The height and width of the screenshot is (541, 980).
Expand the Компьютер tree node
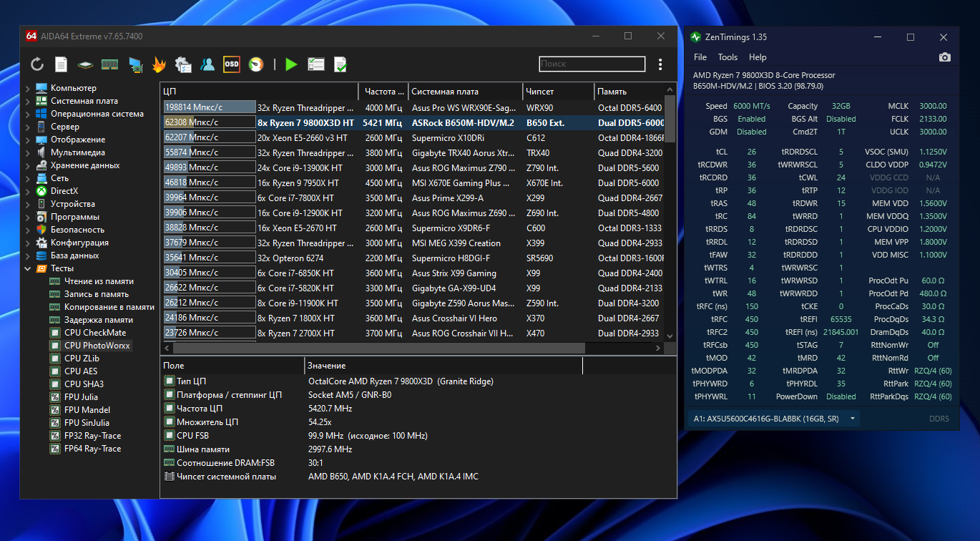[x=28, y=88]
